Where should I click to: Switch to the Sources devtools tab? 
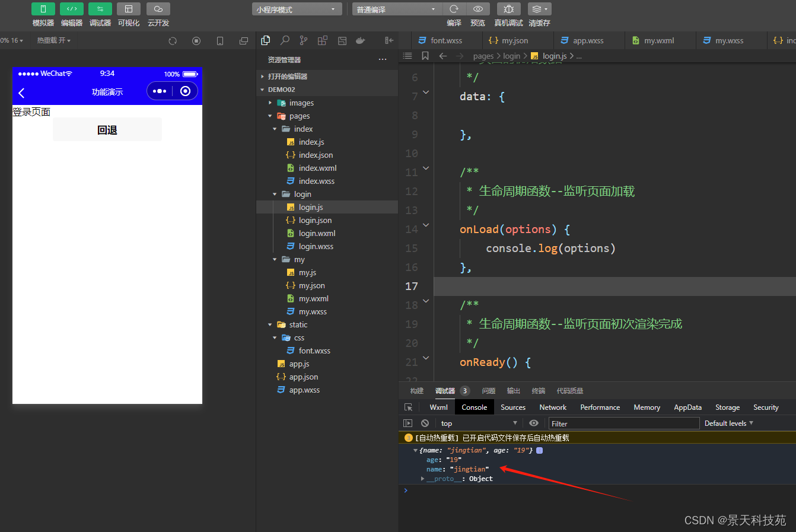pyautogui.click(x=513, y=407)
